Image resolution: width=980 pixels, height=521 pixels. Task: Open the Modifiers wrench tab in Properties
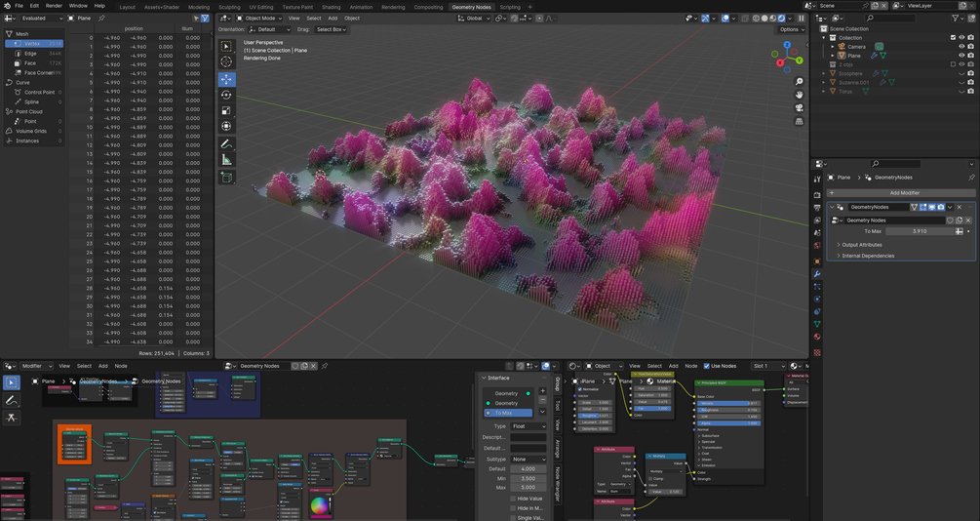(x=817, y=274)
